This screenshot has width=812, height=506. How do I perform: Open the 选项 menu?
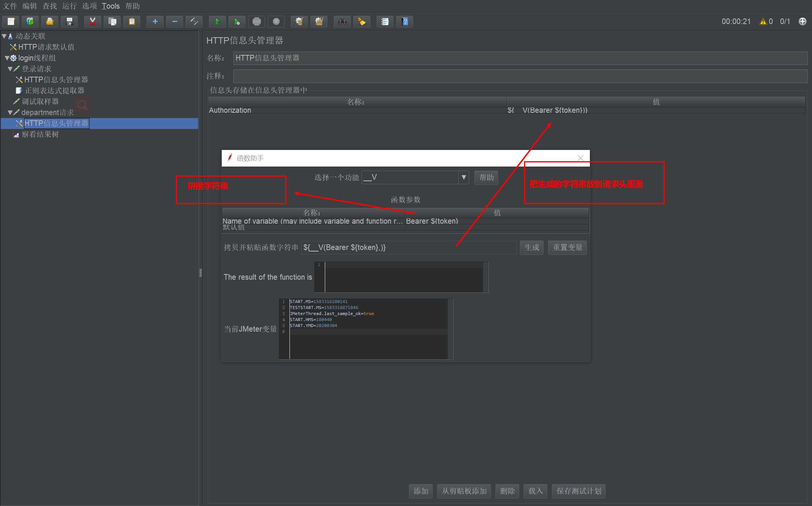pos(89,6)
